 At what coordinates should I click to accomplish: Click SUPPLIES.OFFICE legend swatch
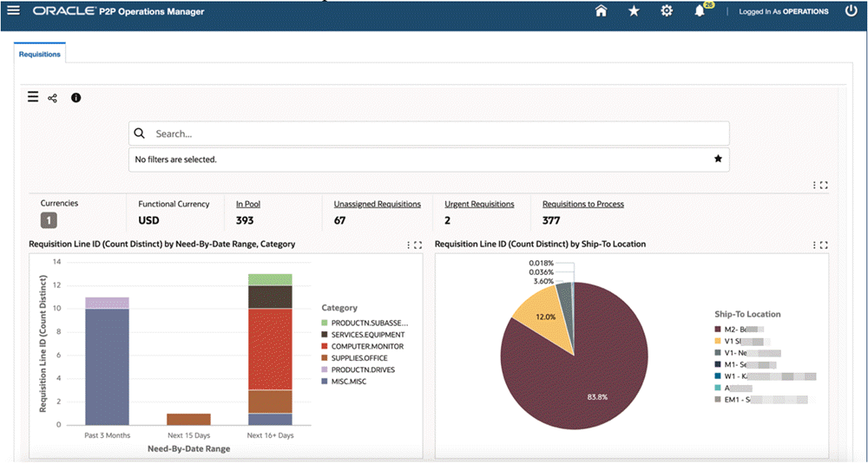click(325, 358)
